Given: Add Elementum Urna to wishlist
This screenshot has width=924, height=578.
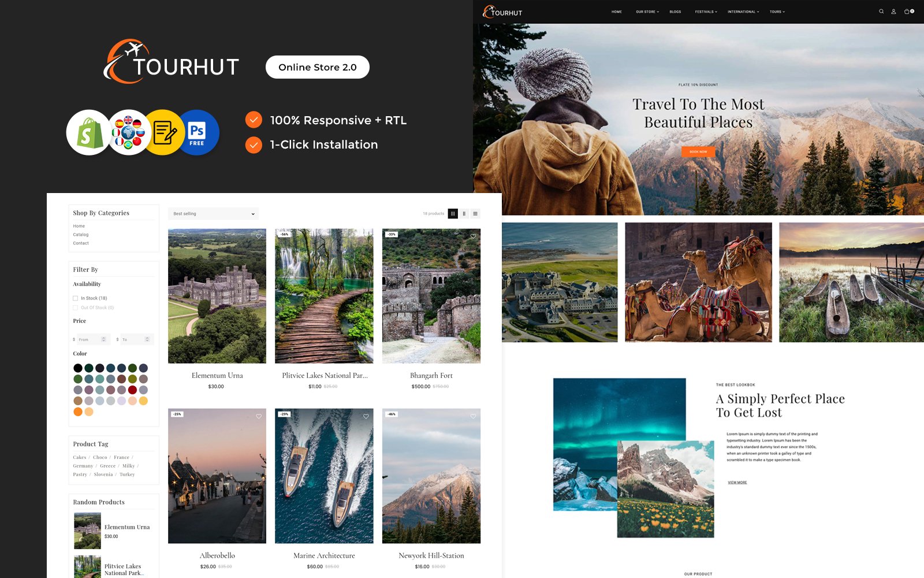Looking at the screenshot, I should tap(259, 236).
